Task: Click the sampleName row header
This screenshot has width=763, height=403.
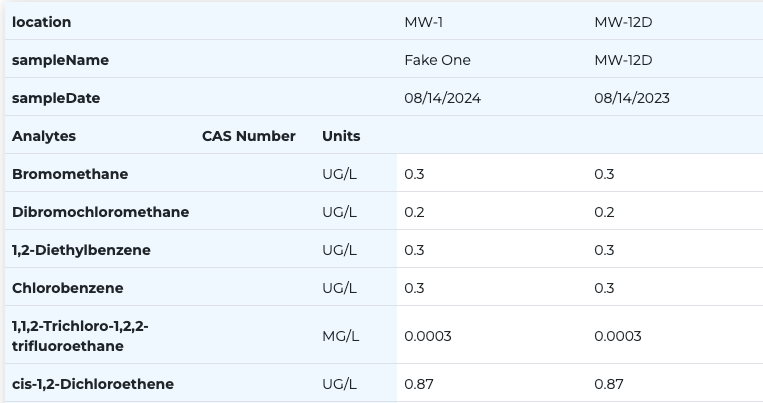Action: tap(60, 60)
